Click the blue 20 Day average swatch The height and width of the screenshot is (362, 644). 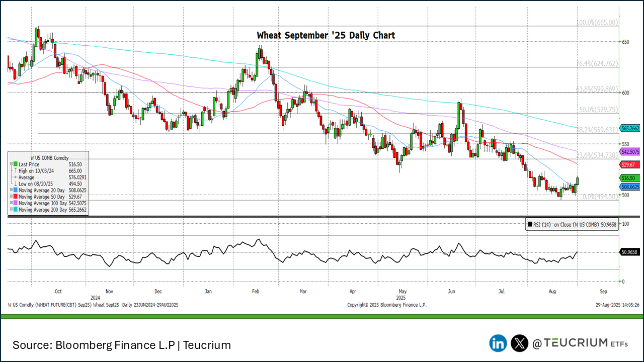pyautogui.click(x=16, y=190)
